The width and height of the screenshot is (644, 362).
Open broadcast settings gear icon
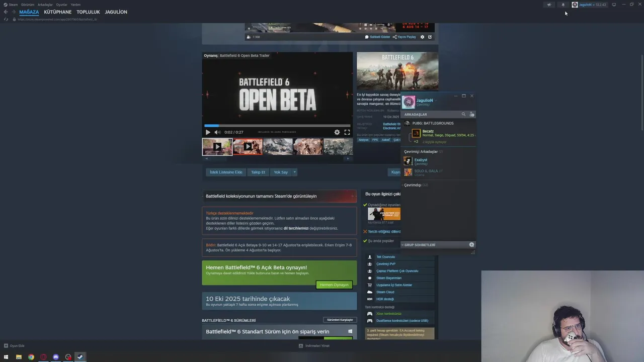point(422,37)
